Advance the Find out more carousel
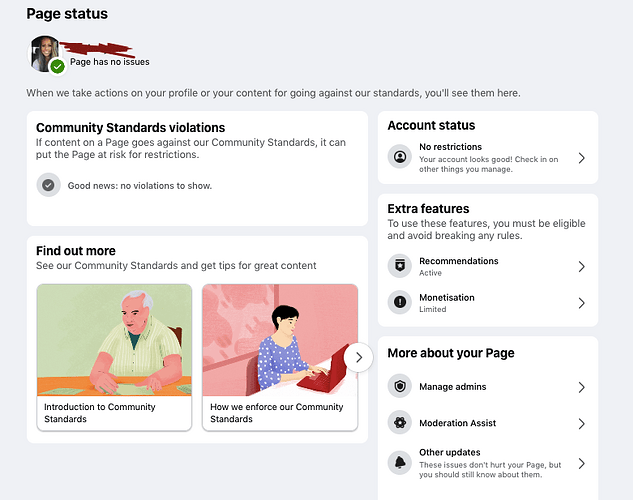 click(358, 357)
